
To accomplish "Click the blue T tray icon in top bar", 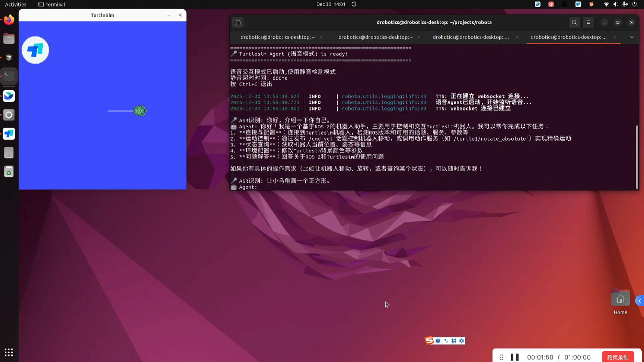I will pyautogui.click(x=578, y=4).
